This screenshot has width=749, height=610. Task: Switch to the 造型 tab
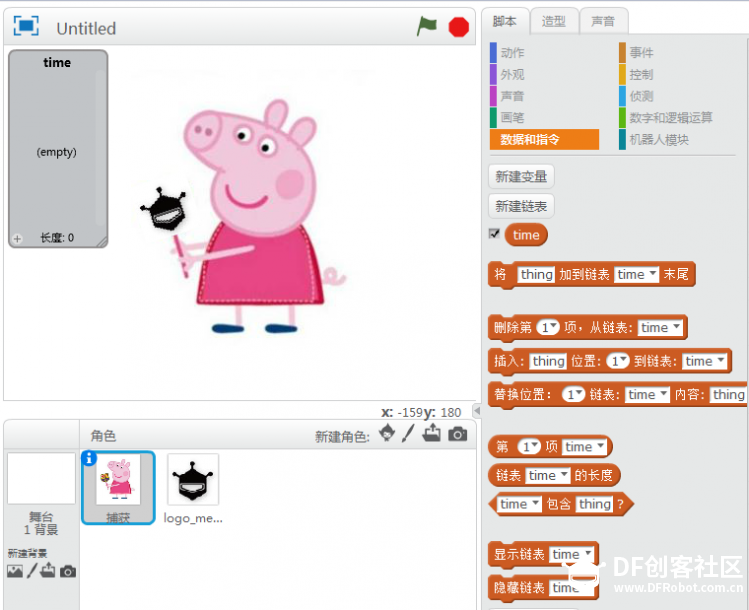click(x=554, y=21)
